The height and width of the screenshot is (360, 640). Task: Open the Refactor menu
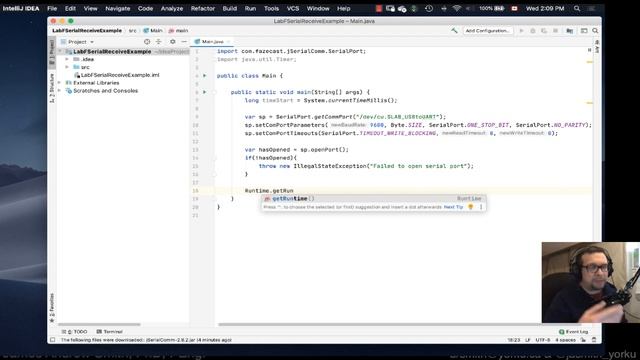[203, 8]
